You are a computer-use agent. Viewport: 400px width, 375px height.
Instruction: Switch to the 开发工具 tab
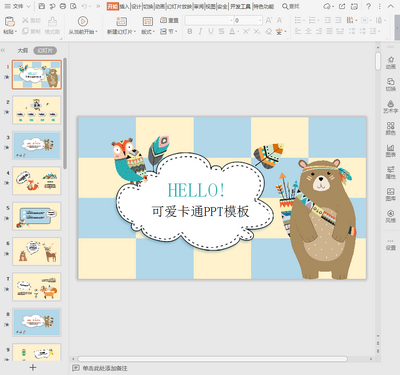point(240,6)
